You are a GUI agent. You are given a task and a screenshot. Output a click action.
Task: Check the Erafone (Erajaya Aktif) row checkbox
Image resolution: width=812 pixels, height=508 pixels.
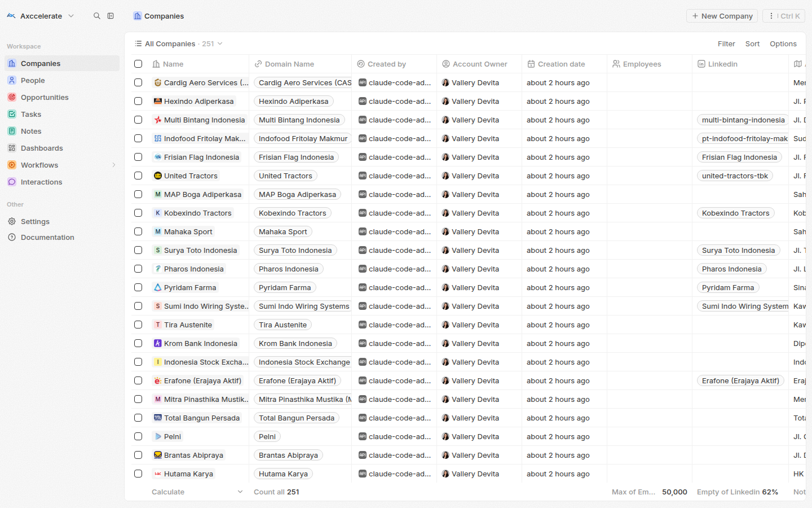[138, 380]
